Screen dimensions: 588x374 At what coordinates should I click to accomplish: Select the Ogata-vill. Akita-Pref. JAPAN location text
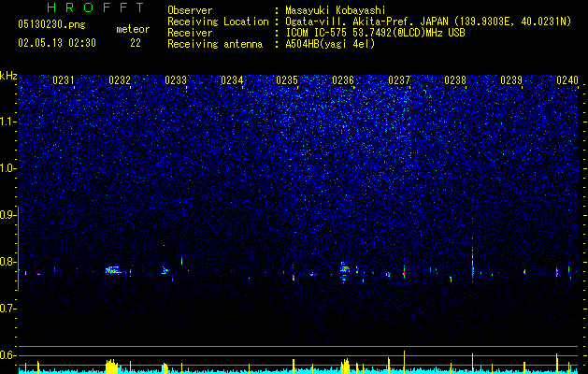[x=428, y=22]
